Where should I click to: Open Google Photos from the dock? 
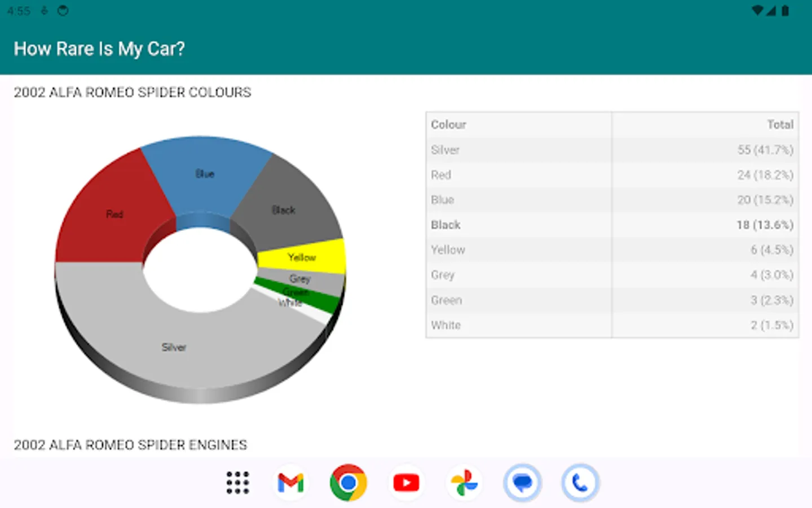click(464, 483)
